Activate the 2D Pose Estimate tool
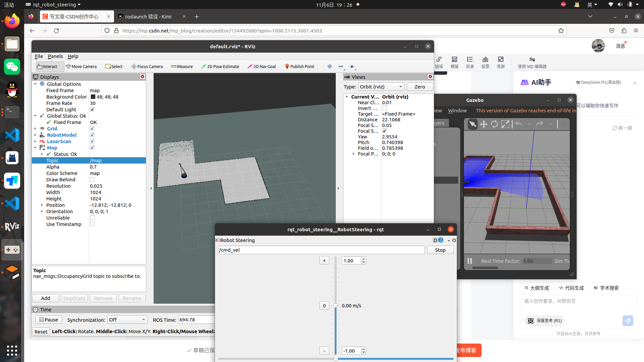The height and width of the screenshot is (362, 644). coord(220,66)
